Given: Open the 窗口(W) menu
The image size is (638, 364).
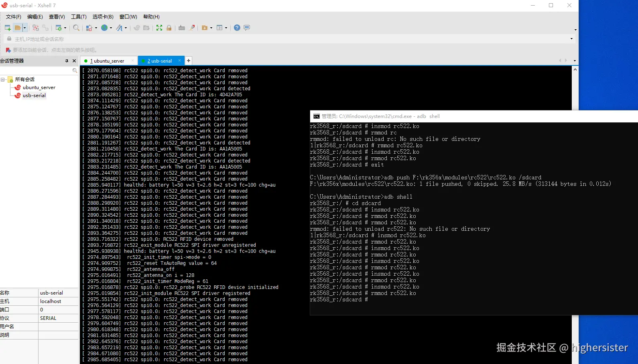Looking at the screenshot, I should pos(128,17).
